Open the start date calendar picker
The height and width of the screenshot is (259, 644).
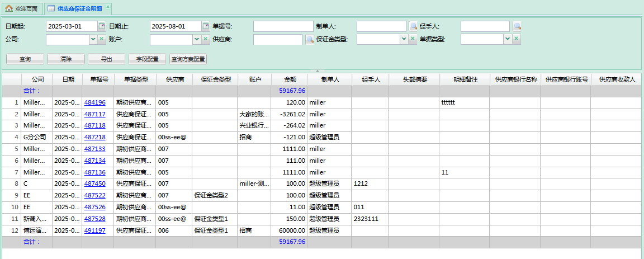tap(102, 26)
